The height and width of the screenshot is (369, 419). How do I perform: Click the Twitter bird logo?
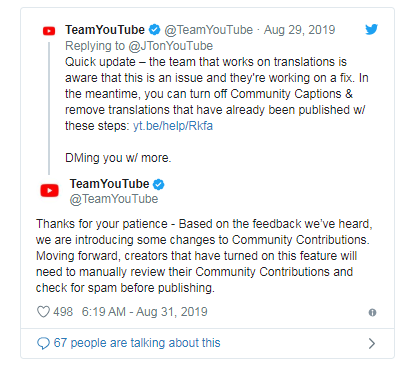point(372,29)
